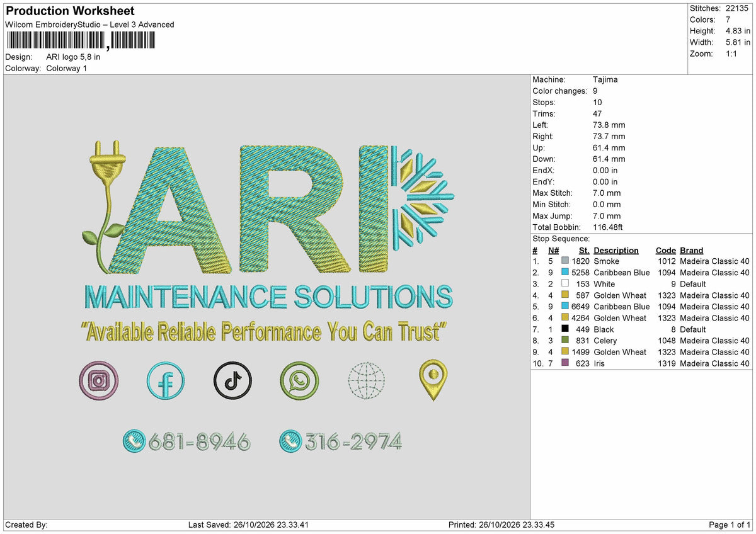Click the phone number 316-2974
The image size is (756, 534).
pos(353,441)
